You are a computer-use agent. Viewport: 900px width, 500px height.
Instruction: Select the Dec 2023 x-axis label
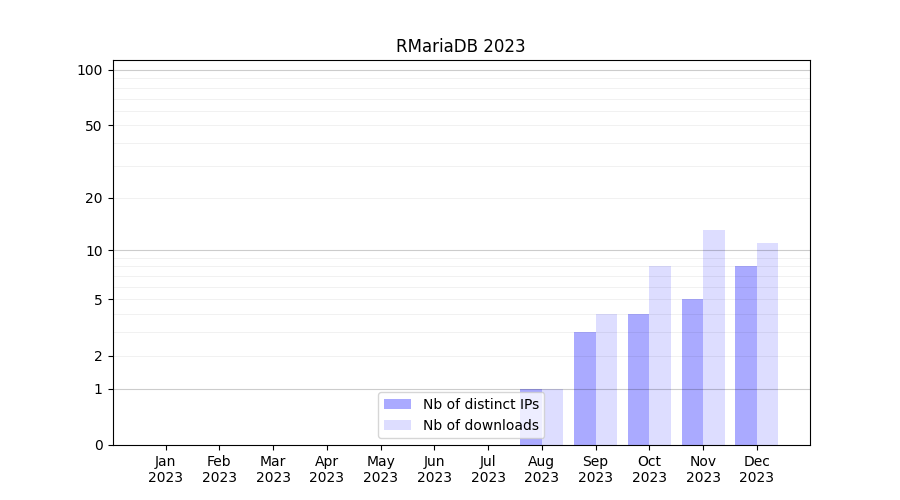coord(757,469)
